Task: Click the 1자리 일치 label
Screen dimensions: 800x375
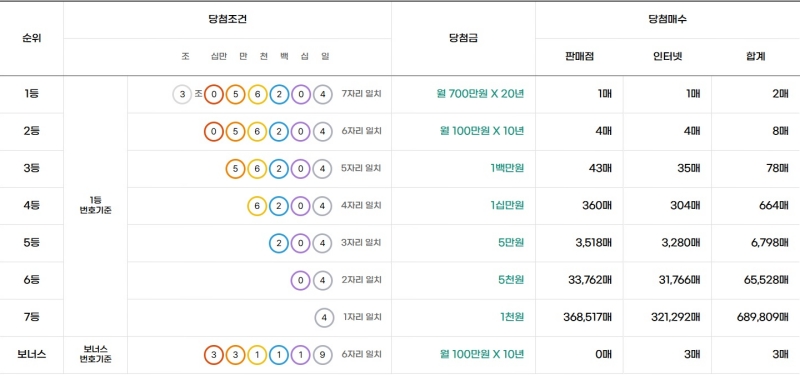Action: (x=363, y=317)
